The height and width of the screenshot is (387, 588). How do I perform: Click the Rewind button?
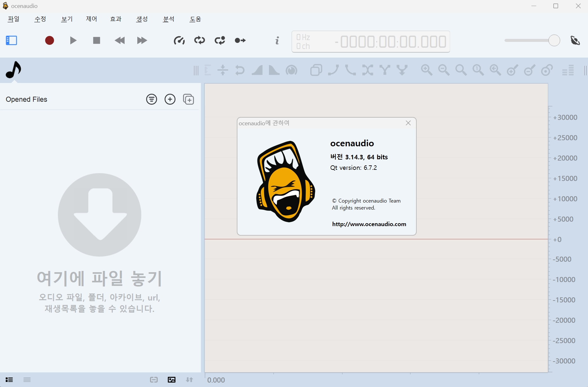[120, 40]
